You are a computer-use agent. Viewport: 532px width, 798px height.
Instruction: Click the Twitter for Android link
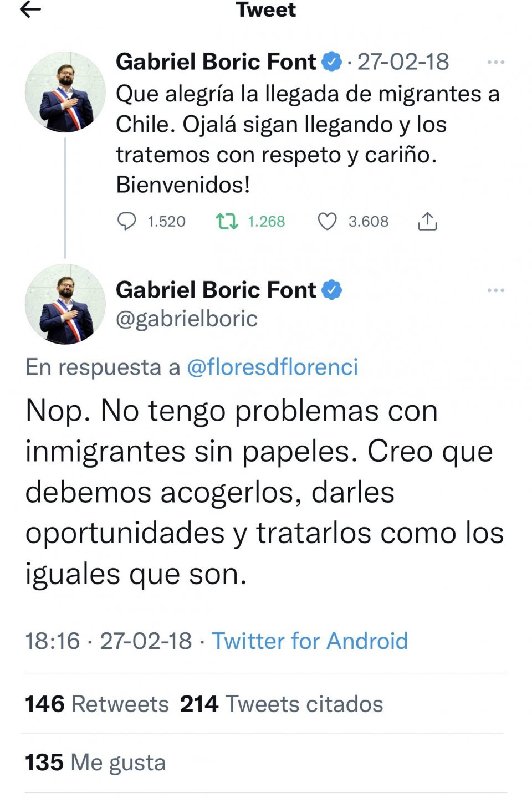click(310, 641)
